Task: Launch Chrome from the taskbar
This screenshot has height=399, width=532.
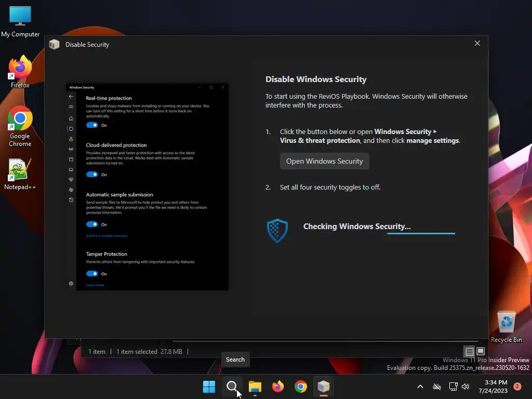Action: [301, 387]
